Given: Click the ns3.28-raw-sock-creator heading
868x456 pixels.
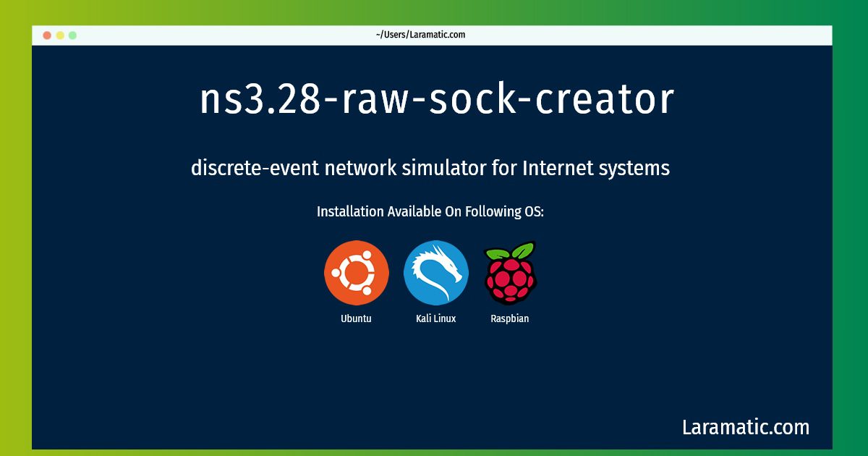Looking at the screenshot, I should [437, 99].
